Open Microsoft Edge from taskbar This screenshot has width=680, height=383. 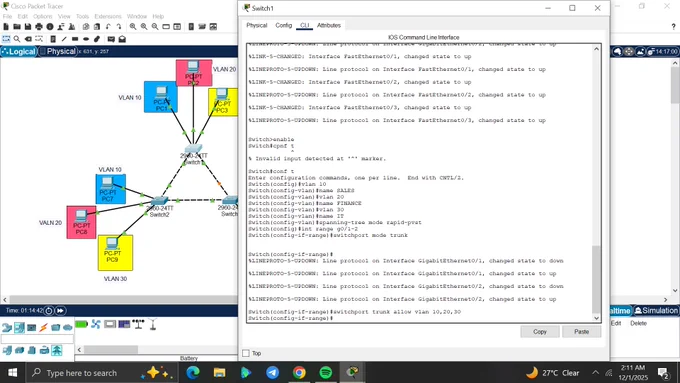point(193,373)
